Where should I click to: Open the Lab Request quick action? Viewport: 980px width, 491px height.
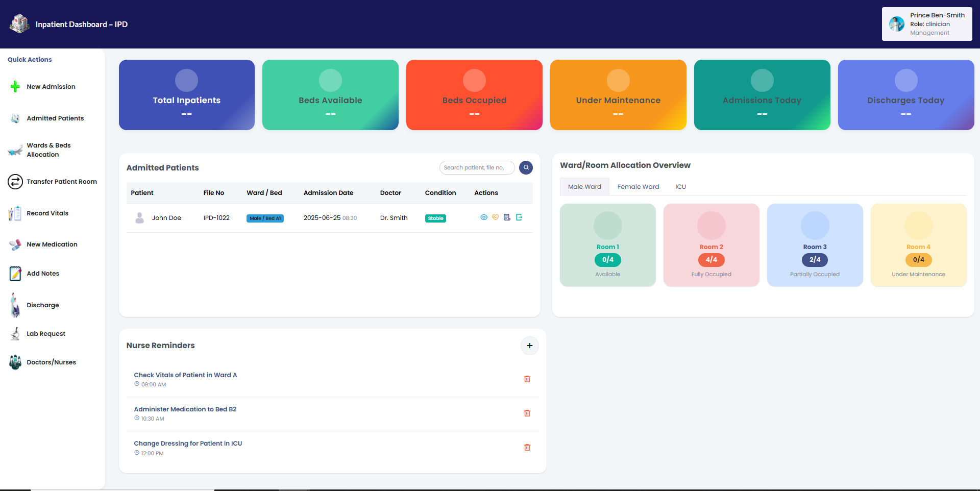click(x=46, y=334)
